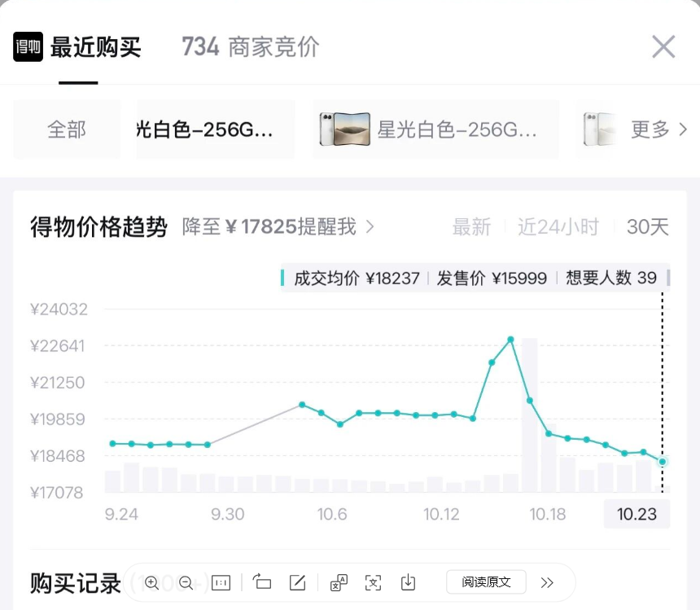The height and width of the screenshot is (610, 700).
Task: Tap the 得物 app logo
Action: coord(28,46)
